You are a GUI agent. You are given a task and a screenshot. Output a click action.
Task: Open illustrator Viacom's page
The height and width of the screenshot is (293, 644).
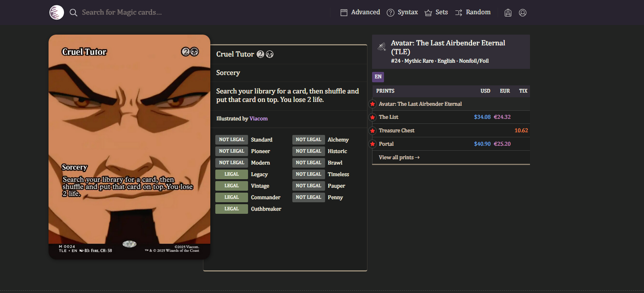[258, 118]
